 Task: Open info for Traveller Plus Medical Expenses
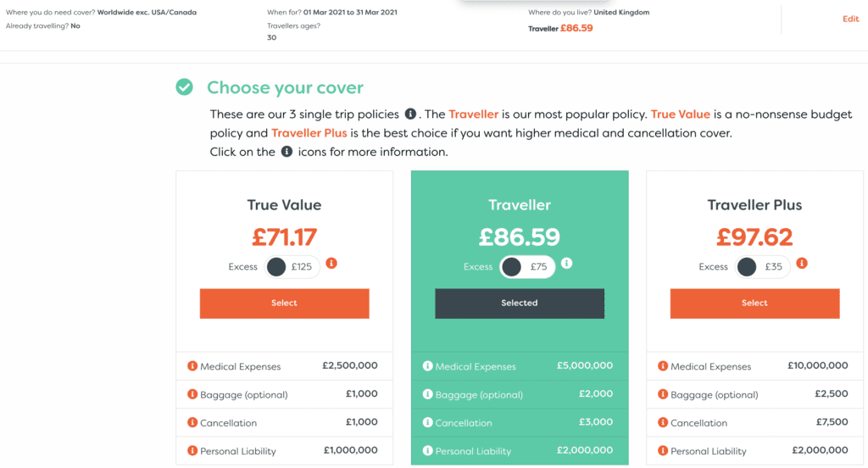point(663,366)
